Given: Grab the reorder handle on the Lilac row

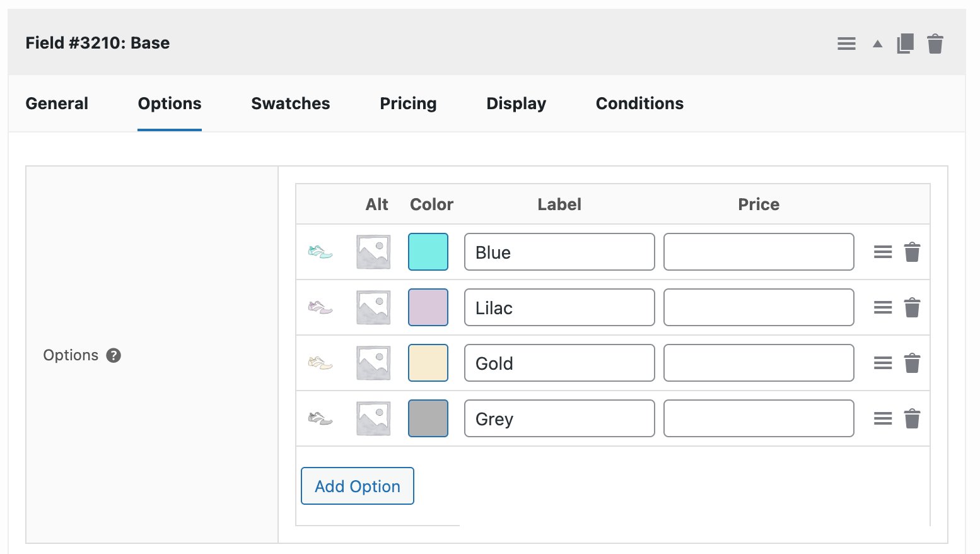Looking at the screenshot, I should 882,307.
